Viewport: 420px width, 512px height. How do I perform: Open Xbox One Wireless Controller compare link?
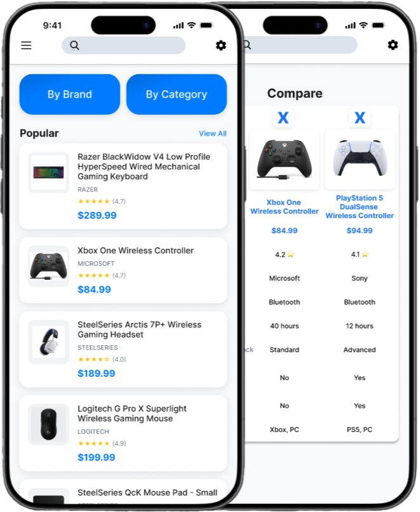[x=284, y=207]
